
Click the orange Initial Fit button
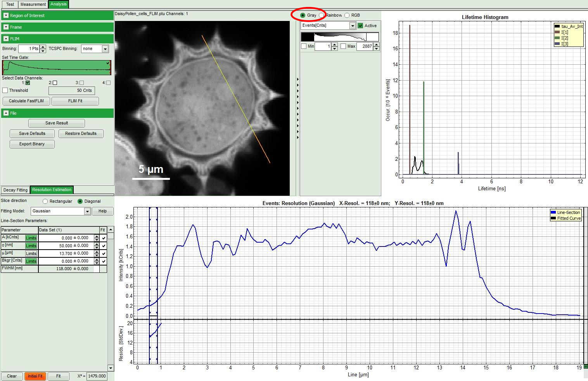click(x=35, y=376)
